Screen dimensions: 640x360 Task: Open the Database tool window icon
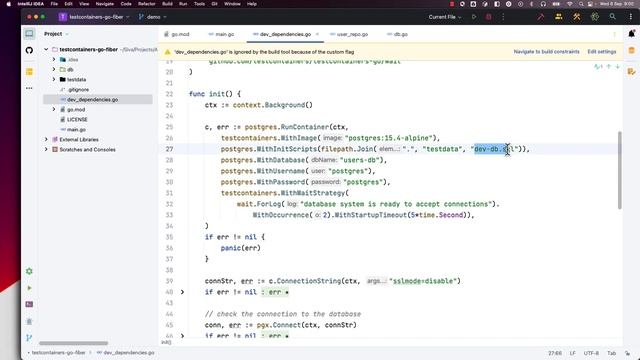631,51
